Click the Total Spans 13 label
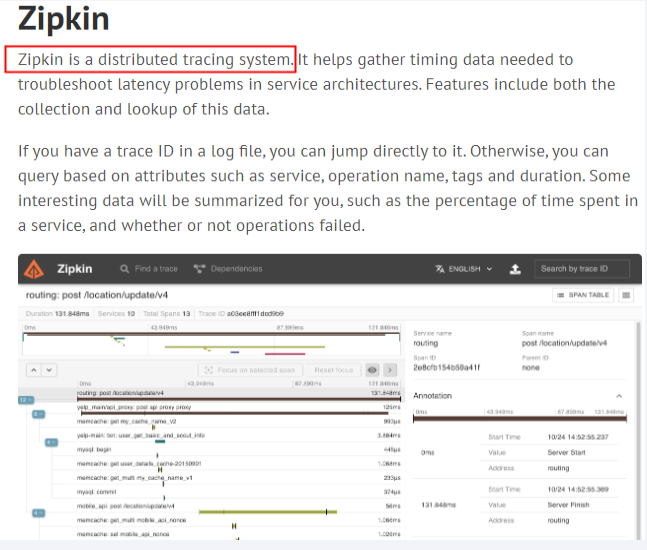Image resolution: width=647 pixels, height=550 pixels. tap(167, 314)
